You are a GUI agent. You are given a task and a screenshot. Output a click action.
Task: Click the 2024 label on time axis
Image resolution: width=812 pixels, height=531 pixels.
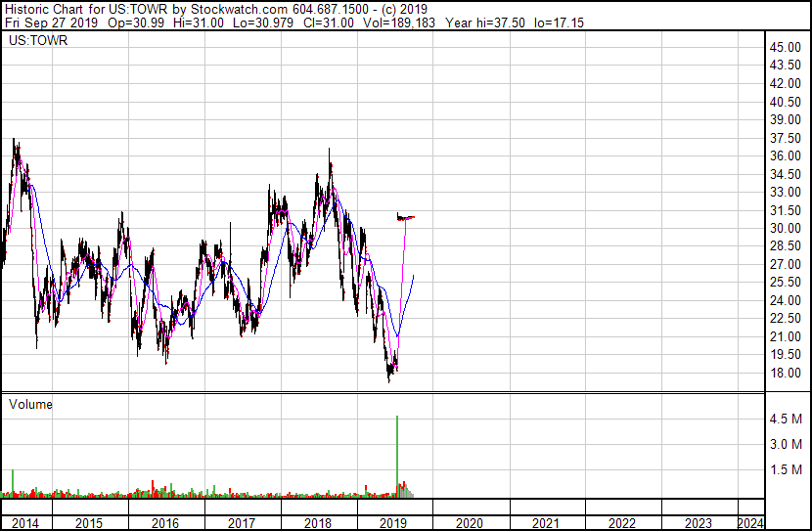click(750, 523)
